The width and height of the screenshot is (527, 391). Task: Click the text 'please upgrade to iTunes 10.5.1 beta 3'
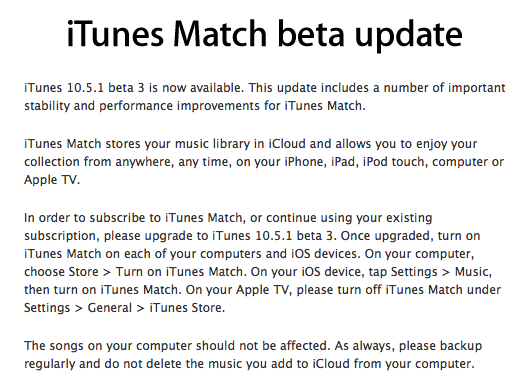[219, 236]
